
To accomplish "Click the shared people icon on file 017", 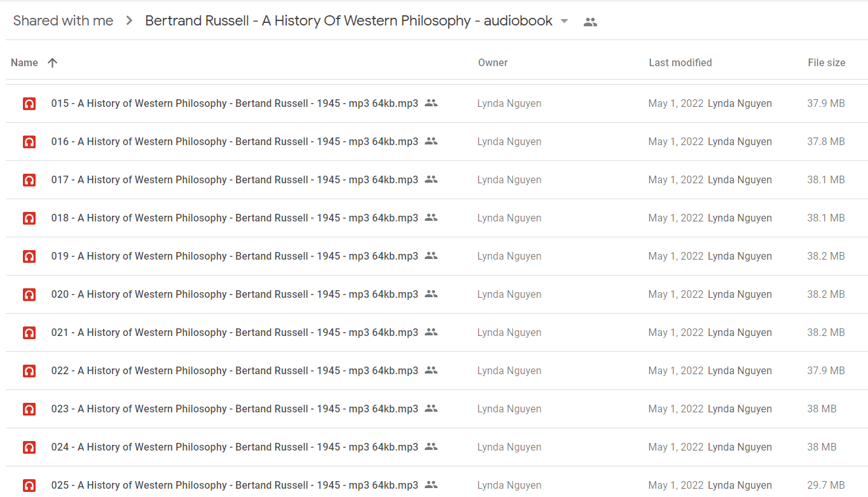I will pos(431,179).
